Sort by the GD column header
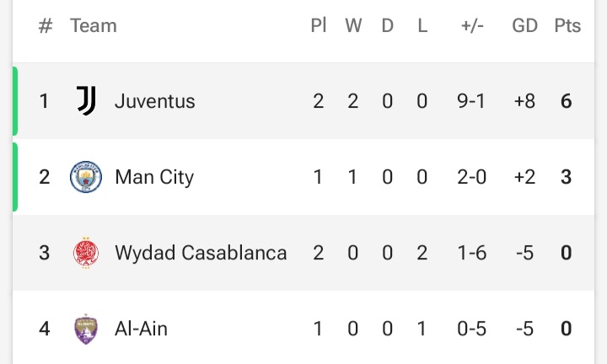607x364 pixels. click(525, 25)
